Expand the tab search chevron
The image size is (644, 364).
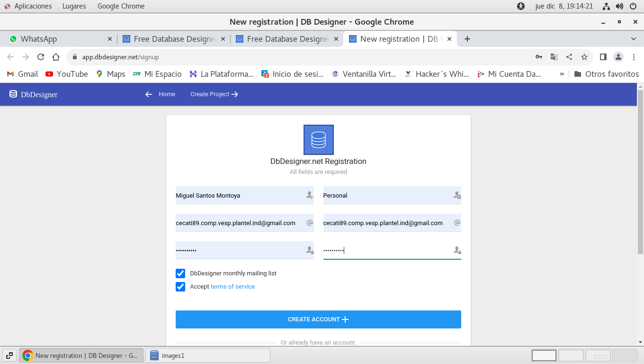(634, 39)
